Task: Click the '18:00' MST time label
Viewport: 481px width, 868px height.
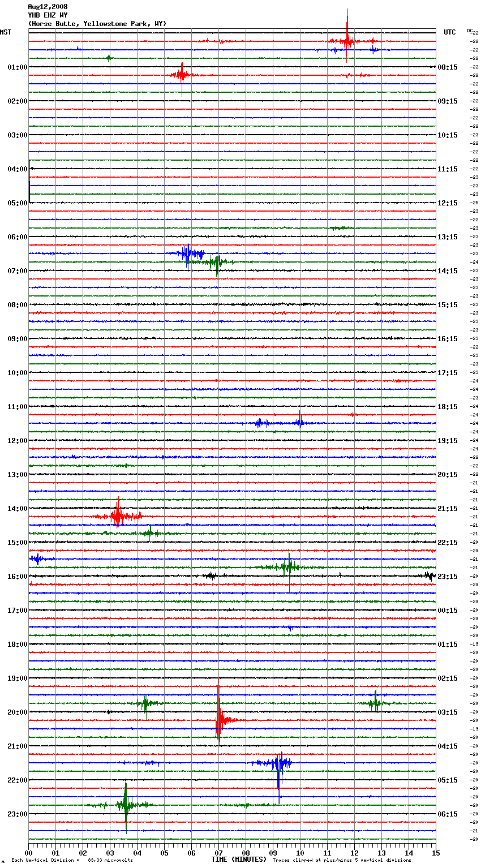Action: click(18, 644)
